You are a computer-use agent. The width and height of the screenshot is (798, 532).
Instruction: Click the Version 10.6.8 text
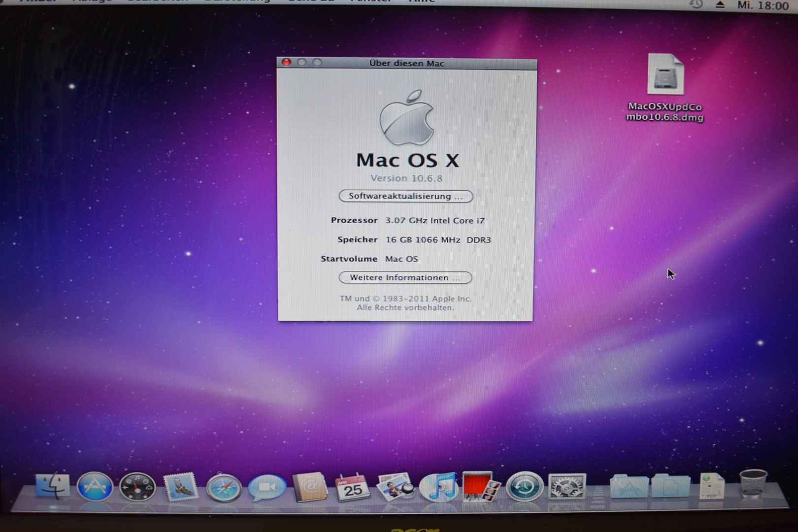(x=406, y=178)
